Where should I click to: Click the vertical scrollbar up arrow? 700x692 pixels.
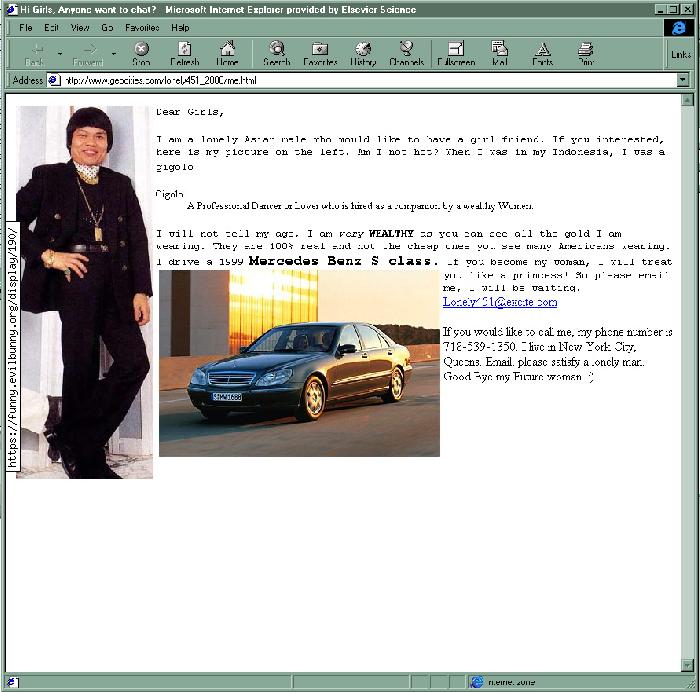pyautogui.click(x=687, y=100)
